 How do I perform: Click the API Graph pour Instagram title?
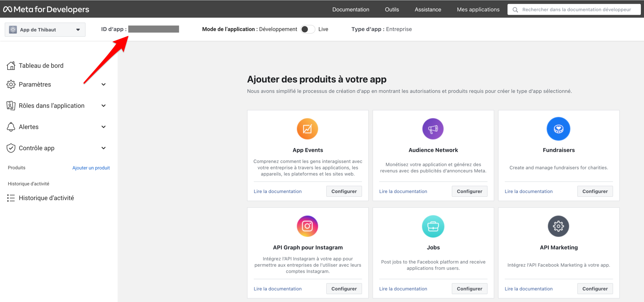308,248
